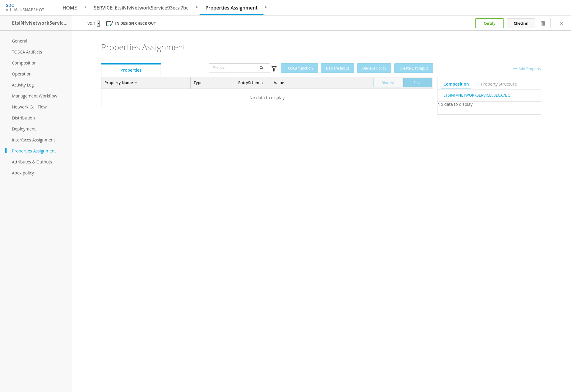Click the Check in button
This screenshot has height=392, width=571.
click(521, 23)
